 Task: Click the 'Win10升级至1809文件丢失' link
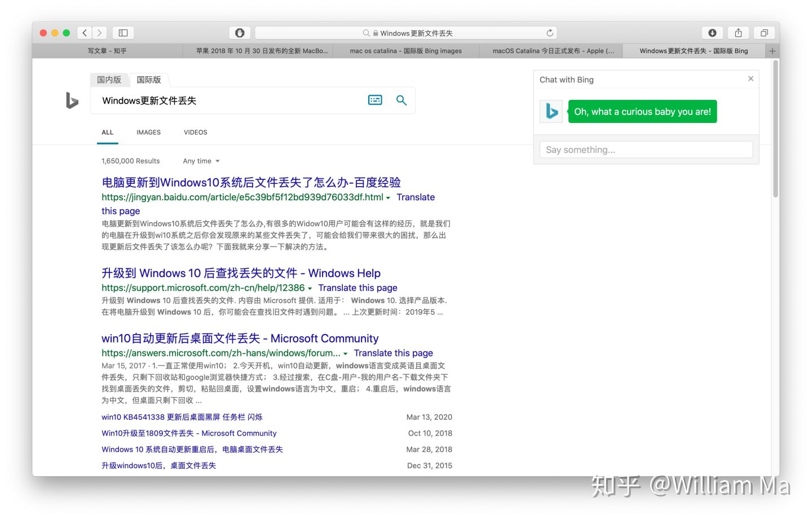(x=189, y=433)
